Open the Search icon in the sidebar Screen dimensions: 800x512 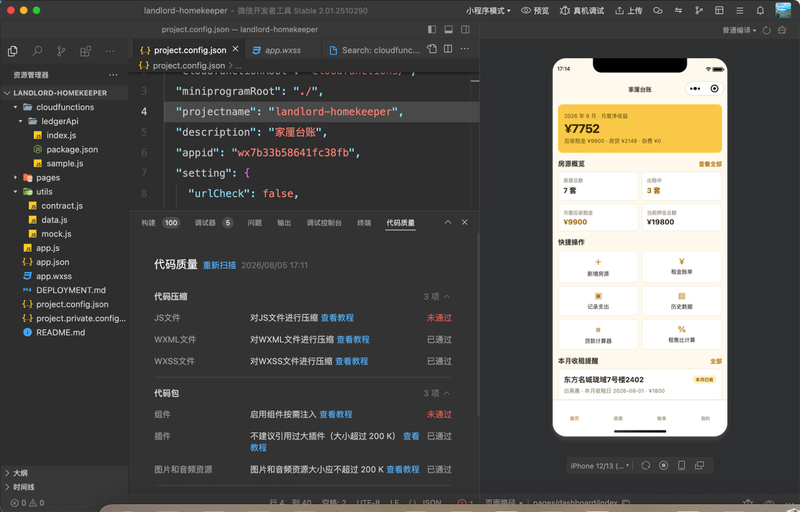tap(37, 51)
